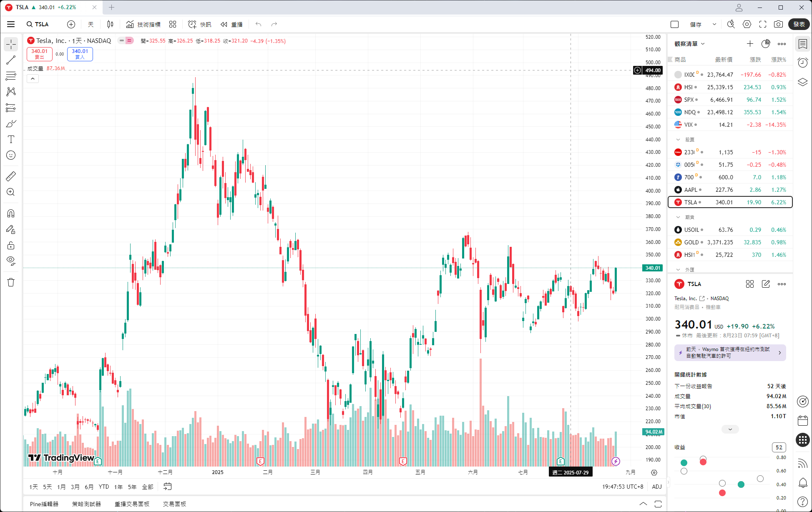Click the go to date calendar icon
This screenshot has height=512, width=812.
click(168, 487)
